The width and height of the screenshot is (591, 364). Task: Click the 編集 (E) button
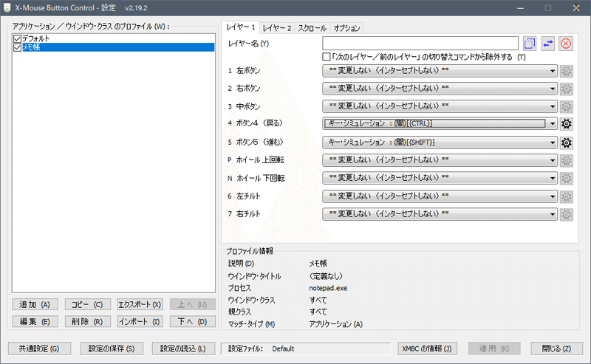[x=35, y=321]
